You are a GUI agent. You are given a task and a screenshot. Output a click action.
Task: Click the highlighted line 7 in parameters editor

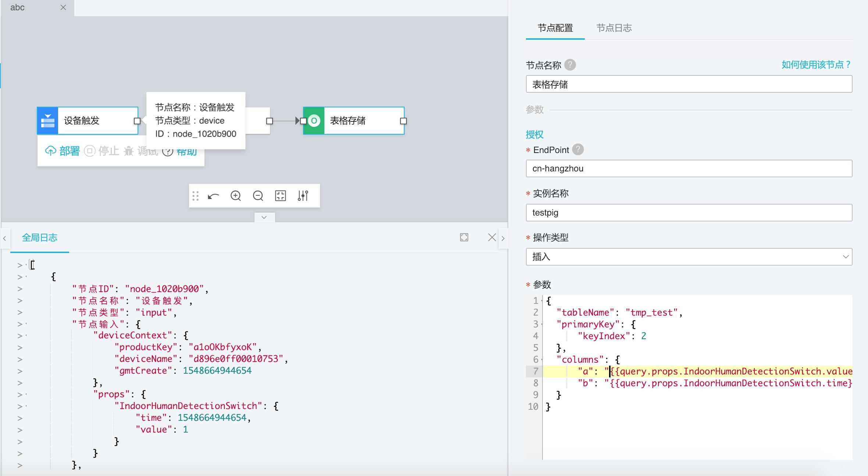pyautogui.click(x=699, y=372)
